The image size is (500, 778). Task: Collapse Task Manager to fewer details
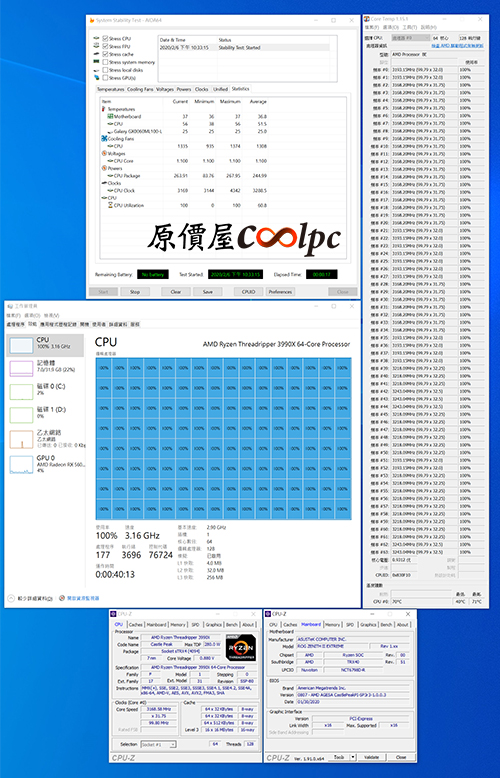(31, 598)
